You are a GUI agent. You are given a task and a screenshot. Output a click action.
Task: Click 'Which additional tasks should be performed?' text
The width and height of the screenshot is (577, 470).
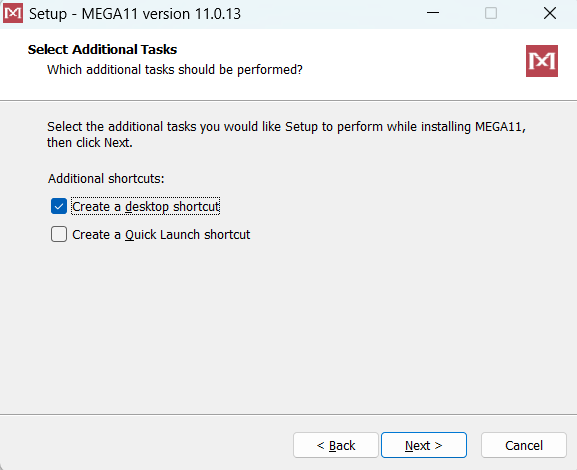175,70
